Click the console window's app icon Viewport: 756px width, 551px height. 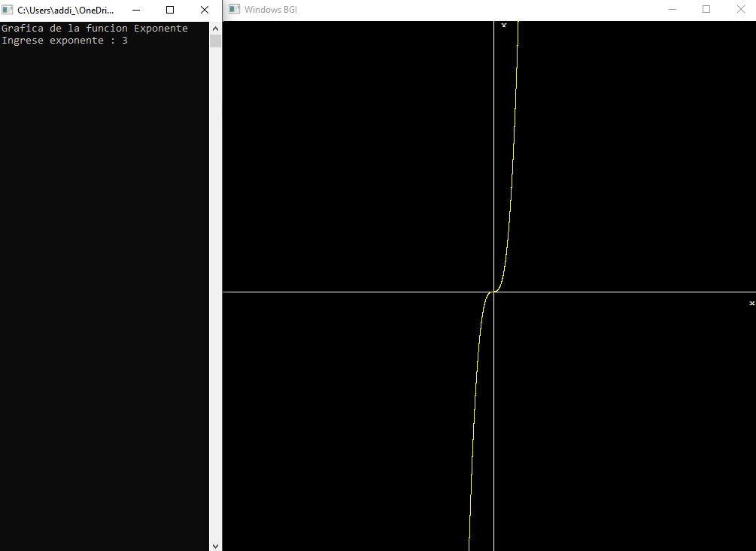(8, 10)
